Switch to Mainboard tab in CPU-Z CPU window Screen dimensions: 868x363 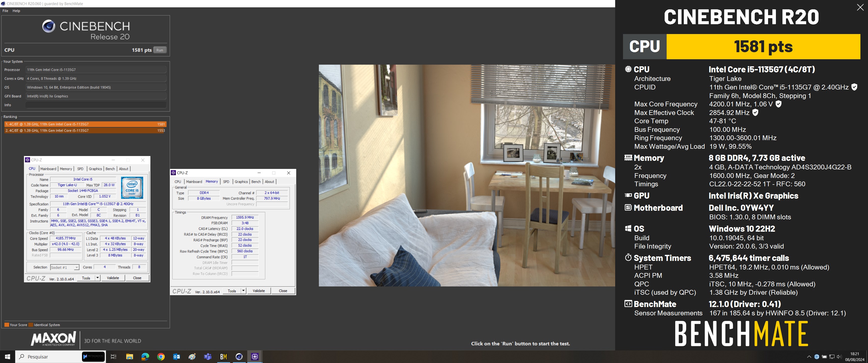(48, 169)
